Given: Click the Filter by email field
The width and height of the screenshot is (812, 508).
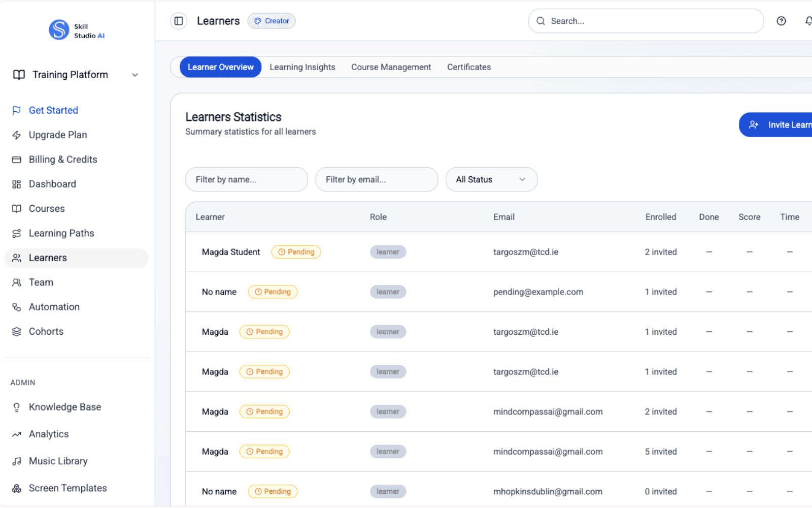Looking at the screenshot, I should (377, 179).
